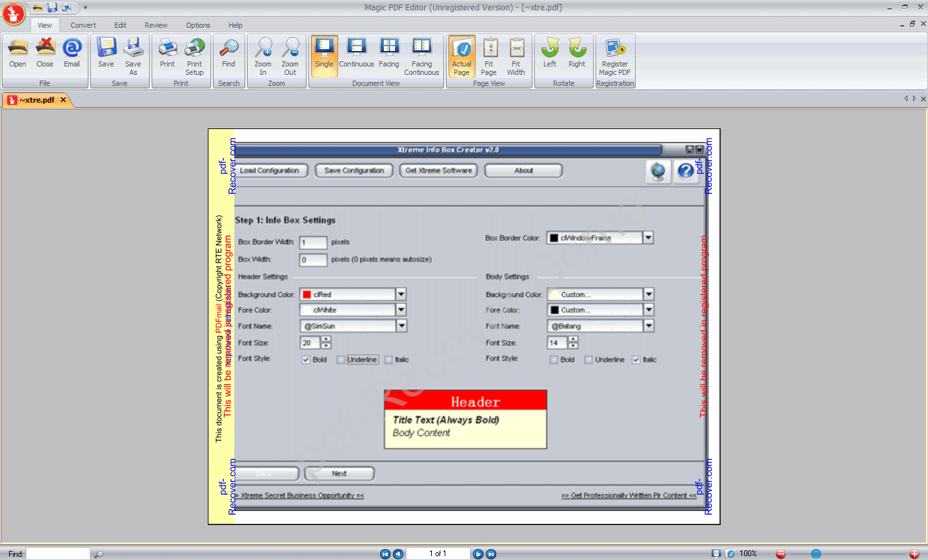Open the Convert ribbon tab

point(83,25)
